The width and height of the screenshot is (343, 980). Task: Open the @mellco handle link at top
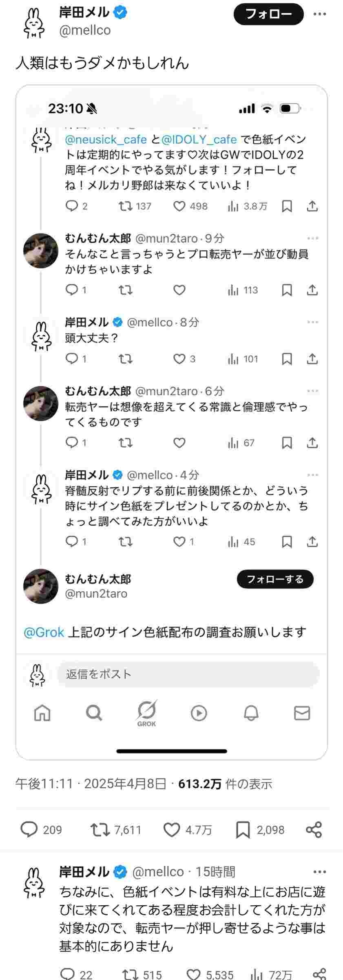85,30
